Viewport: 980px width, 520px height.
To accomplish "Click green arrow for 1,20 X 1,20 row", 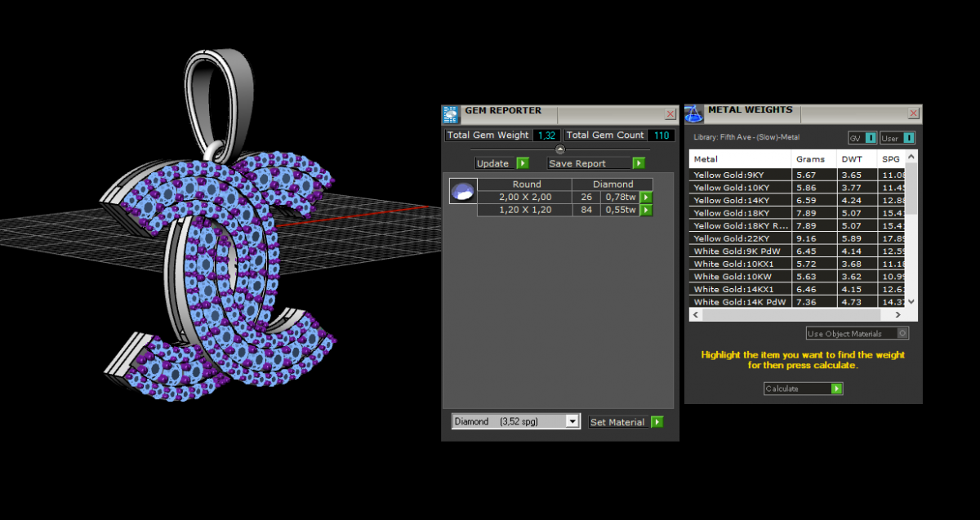I will click(646, 211).
